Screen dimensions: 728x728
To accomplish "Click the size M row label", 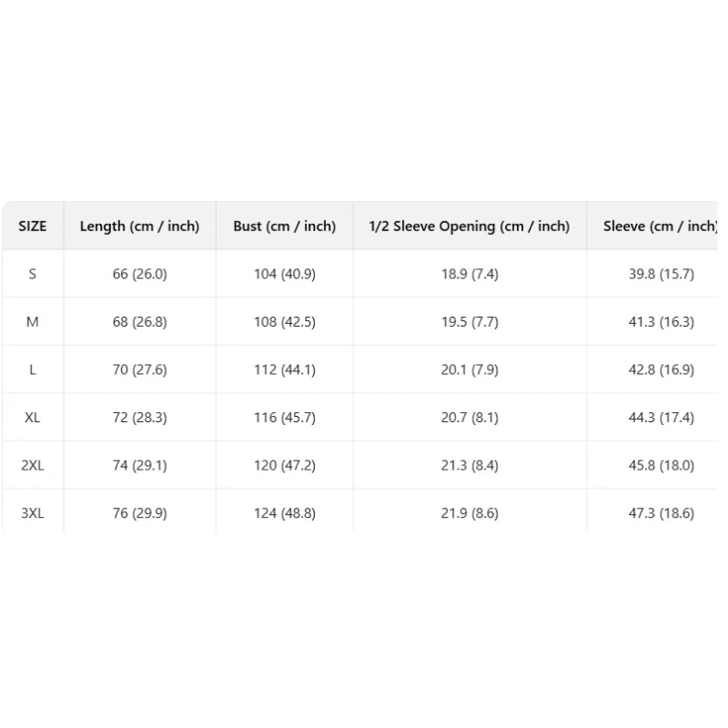I will [33, 322].
